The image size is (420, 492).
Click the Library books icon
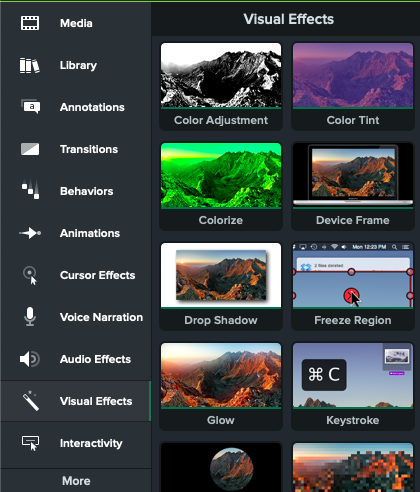[29, 65]
